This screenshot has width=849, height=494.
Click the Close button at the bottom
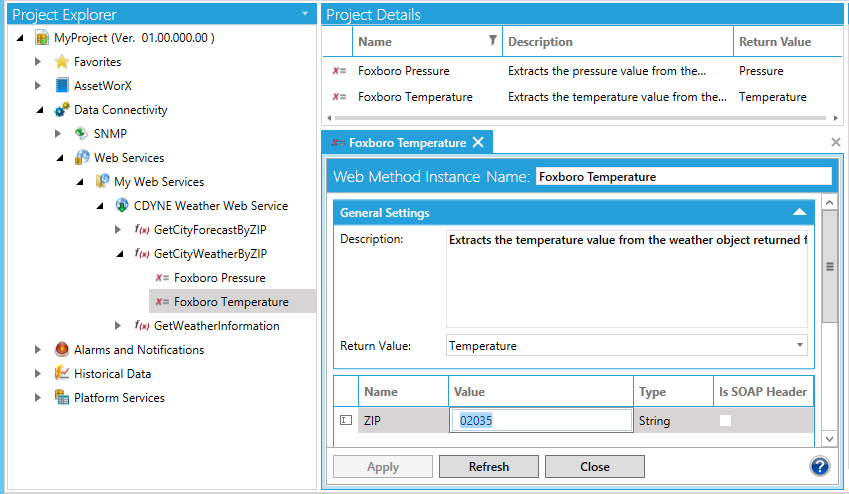594,467
